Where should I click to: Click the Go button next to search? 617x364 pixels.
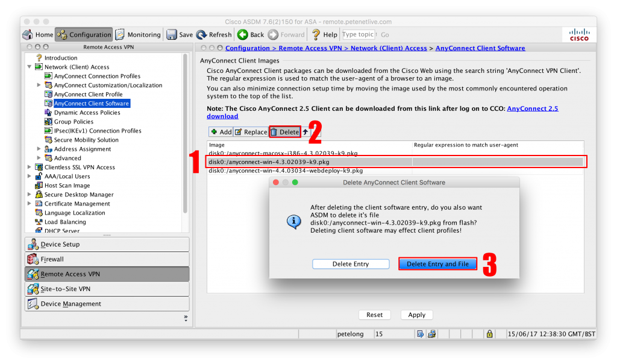click(385, 34)
